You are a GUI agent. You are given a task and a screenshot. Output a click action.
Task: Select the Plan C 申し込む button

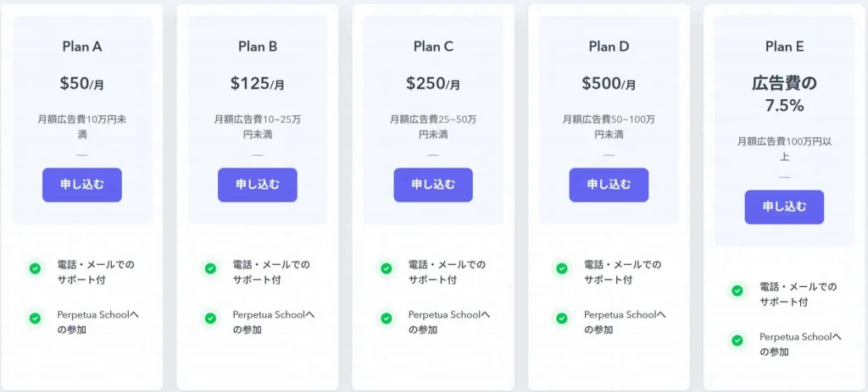(x=433, y=185)
